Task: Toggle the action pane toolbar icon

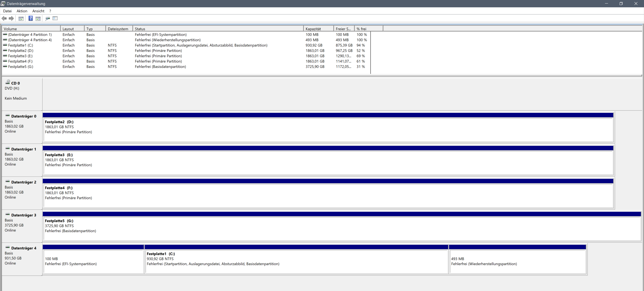Action: 38,18
